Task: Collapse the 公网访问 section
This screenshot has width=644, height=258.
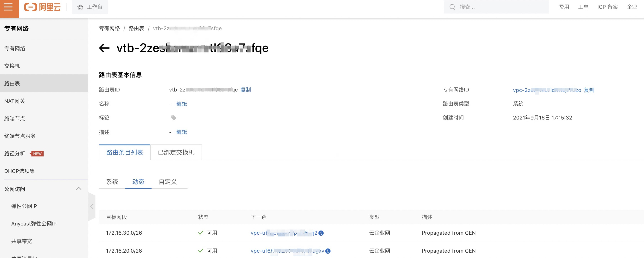Action: (79, 189)
